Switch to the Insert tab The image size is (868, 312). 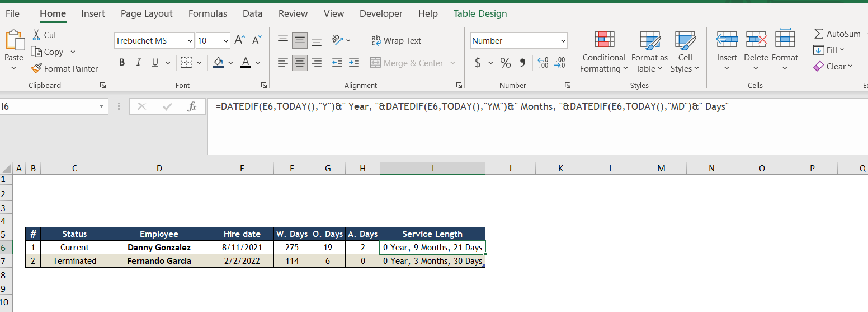(x=93, y=13)
